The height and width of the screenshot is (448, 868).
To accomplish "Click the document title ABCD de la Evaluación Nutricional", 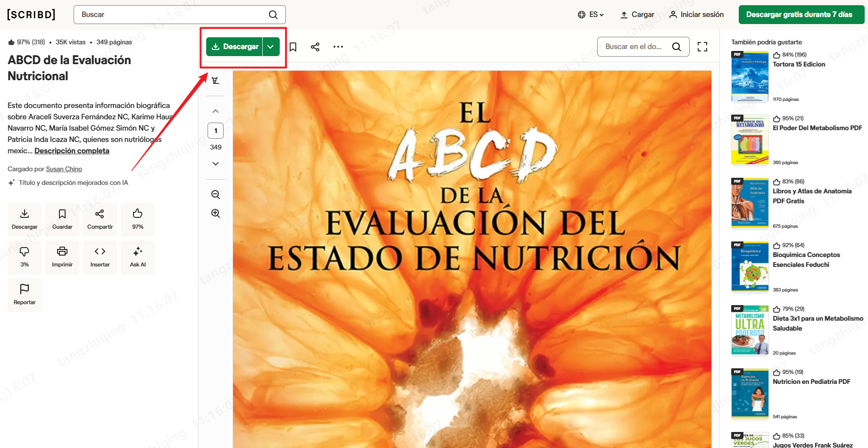I will pyautogui.click(x=69, y=68).
